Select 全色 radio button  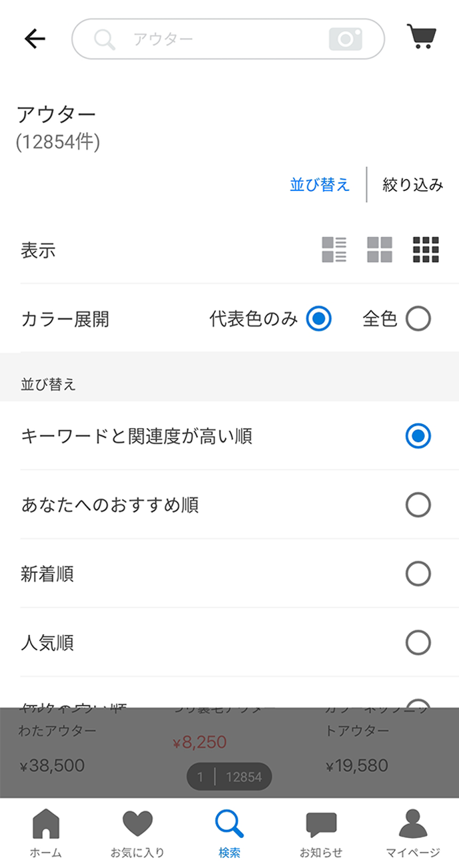[x=418, y=319]
